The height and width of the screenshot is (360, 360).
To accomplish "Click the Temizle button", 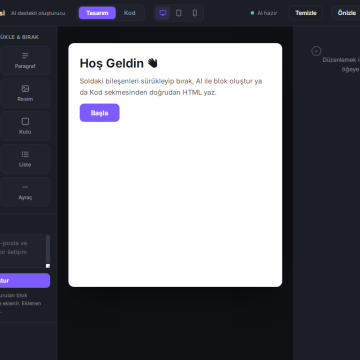I will (306, 13).
